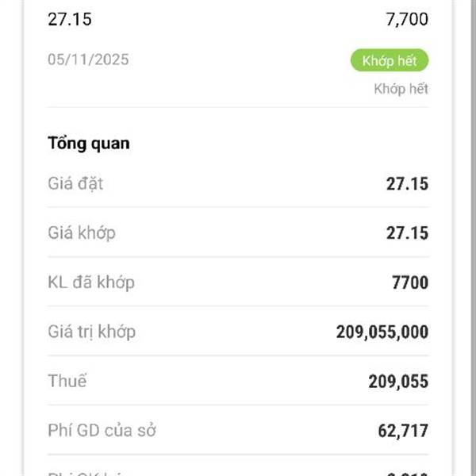
Task: Click the Giá đặt value 27.15
Action: [407, 184]
